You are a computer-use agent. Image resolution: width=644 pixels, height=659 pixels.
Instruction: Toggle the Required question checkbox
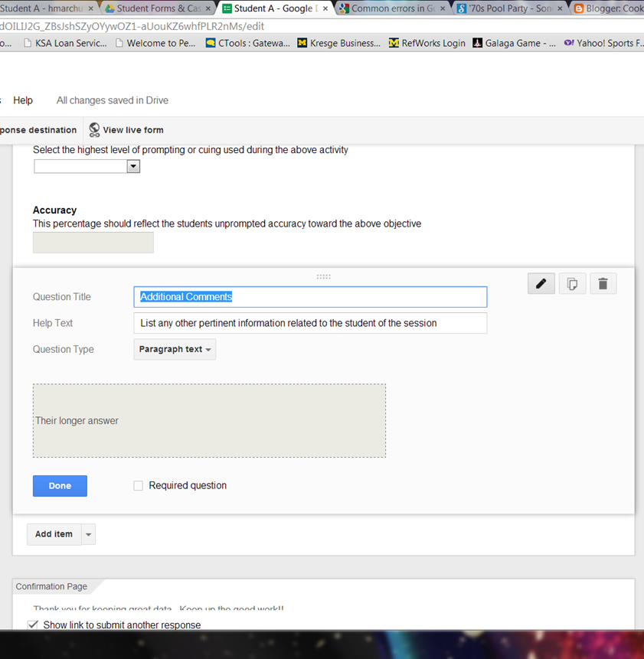click(139, 486)
